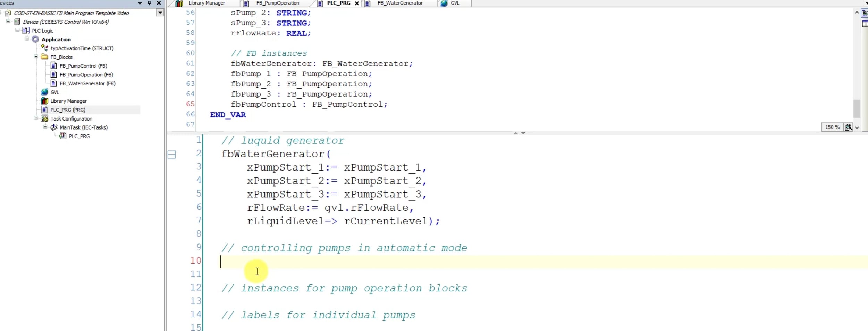Close the PLC_PRG tab
Image resolution: width=868 pixels, height=331 pixels.
(357, 3)
